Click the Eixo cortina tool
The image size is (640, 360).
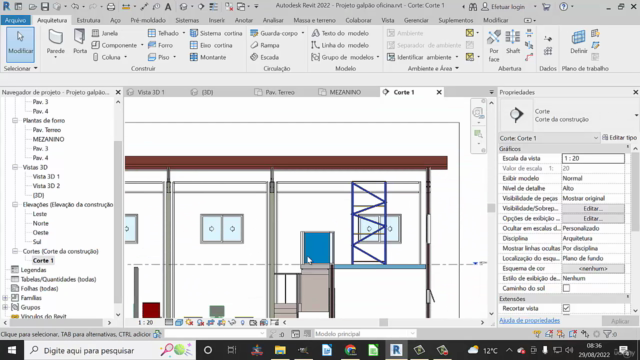[211, 45]
